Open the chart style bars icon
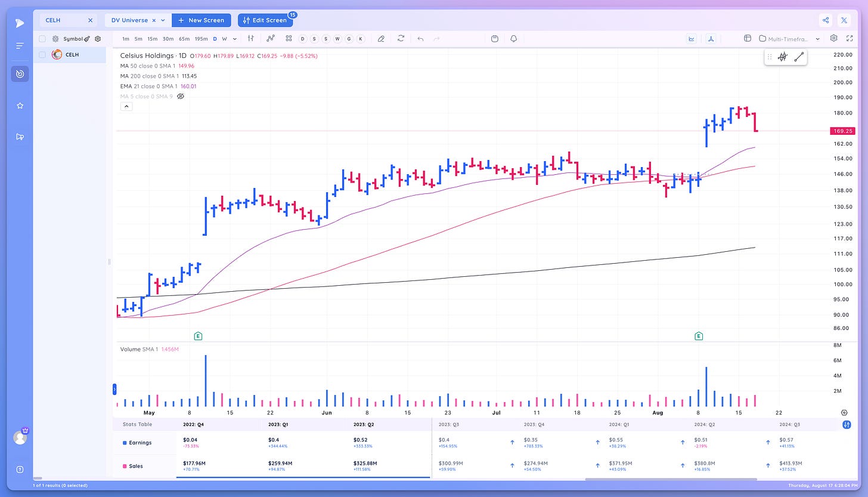868x497 pixels. tap(251, 38)
